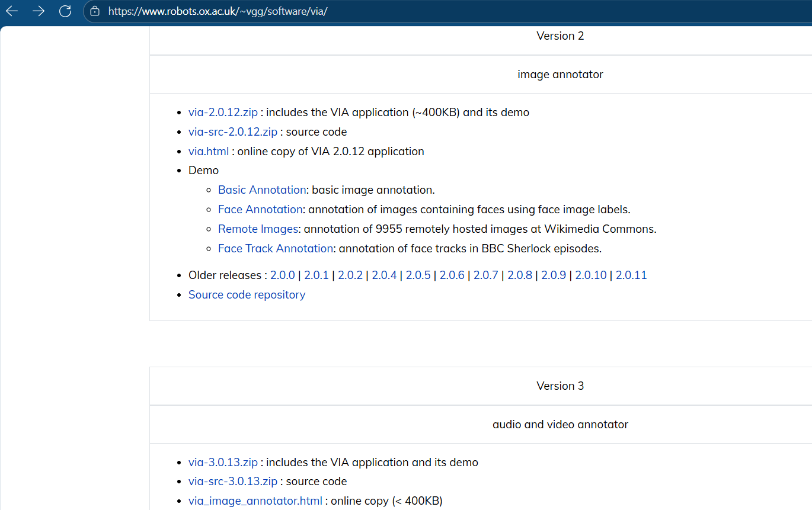The image size is (812, 510).
Task: Open older release 2.0.2
Action: 350,275
